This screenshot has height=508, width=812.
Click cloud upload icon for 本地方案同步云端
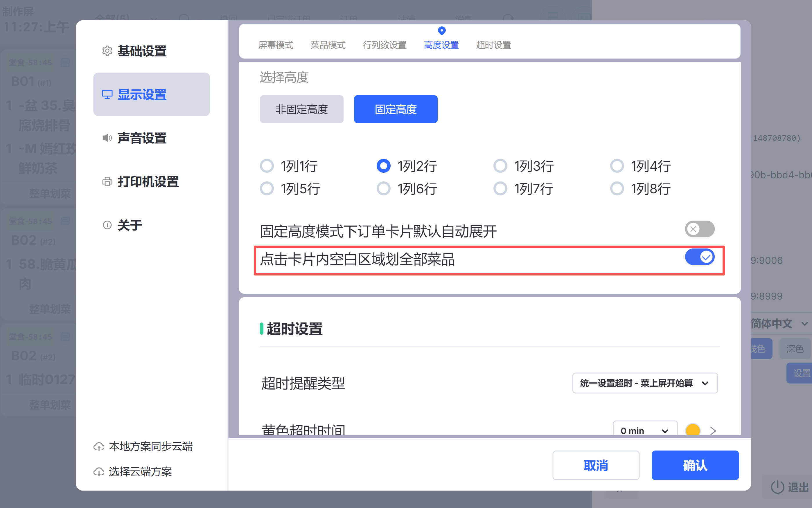tap(98, 446)
